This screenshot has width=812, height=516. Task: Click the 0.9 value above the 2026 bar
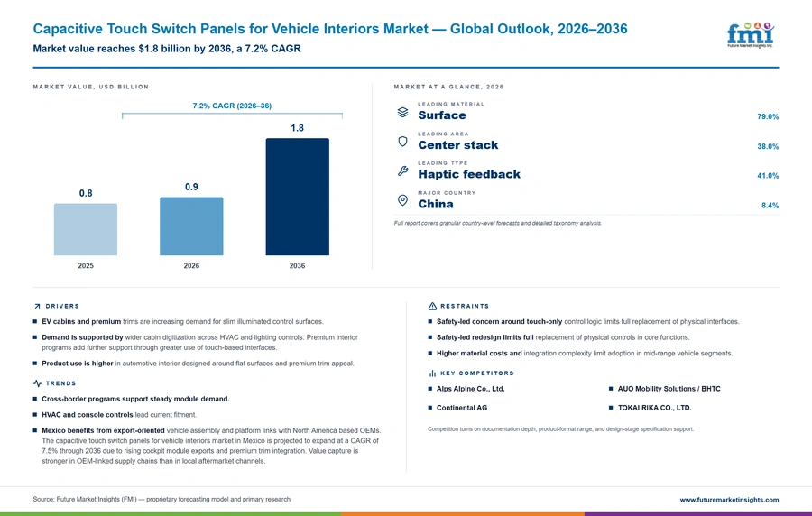tap(191, 187)
